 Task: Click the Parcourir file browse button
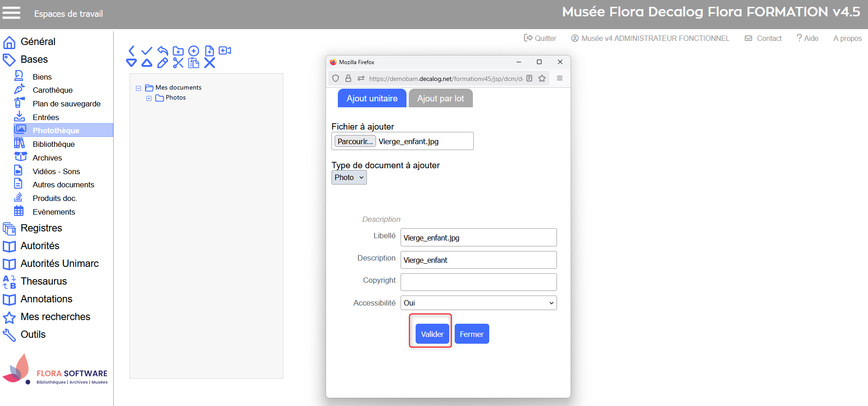click(x=355, y=141)
